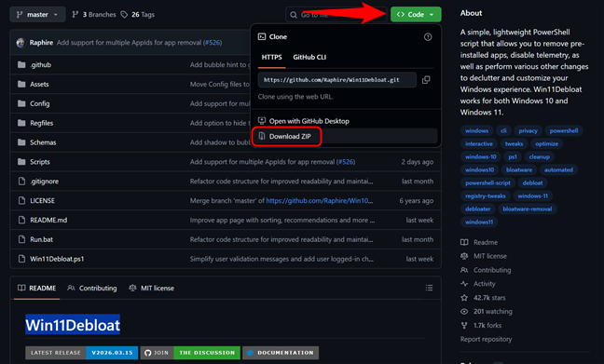Open the Schemas folder
This screenshot has width=604, height=364.
tap(43, 142)
